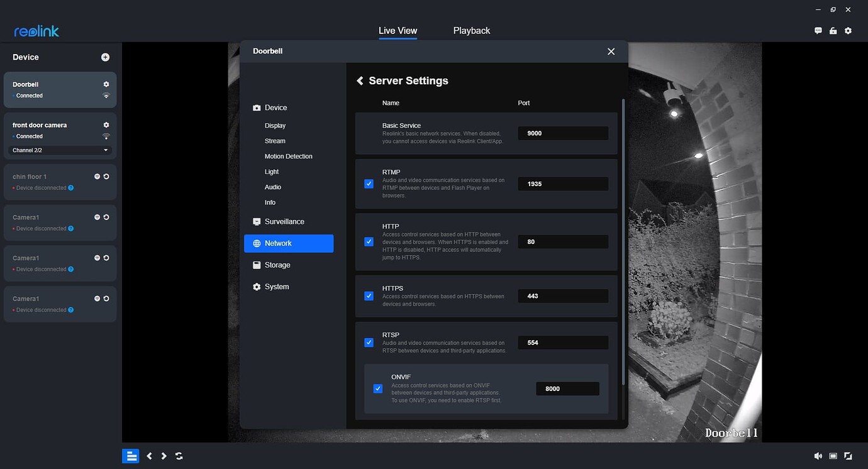Switch to the Playback tab

point(471,30)
